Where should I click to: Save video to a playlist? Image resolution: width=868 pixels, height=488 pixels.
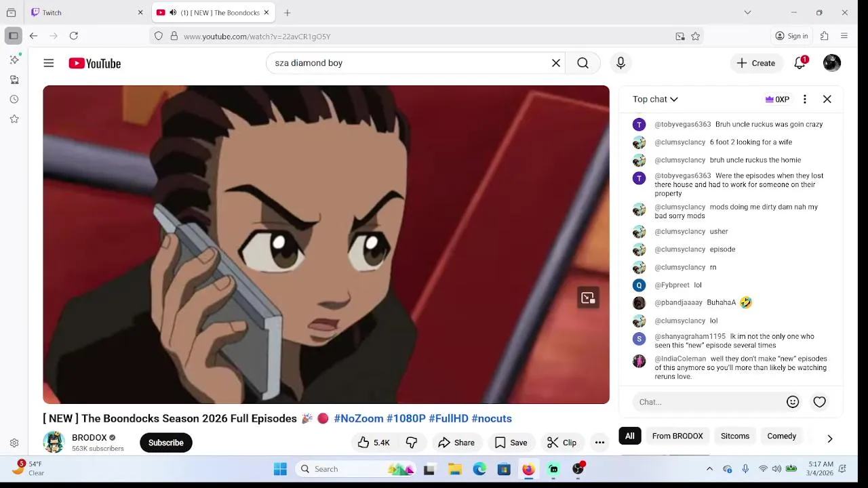point(511,443)
